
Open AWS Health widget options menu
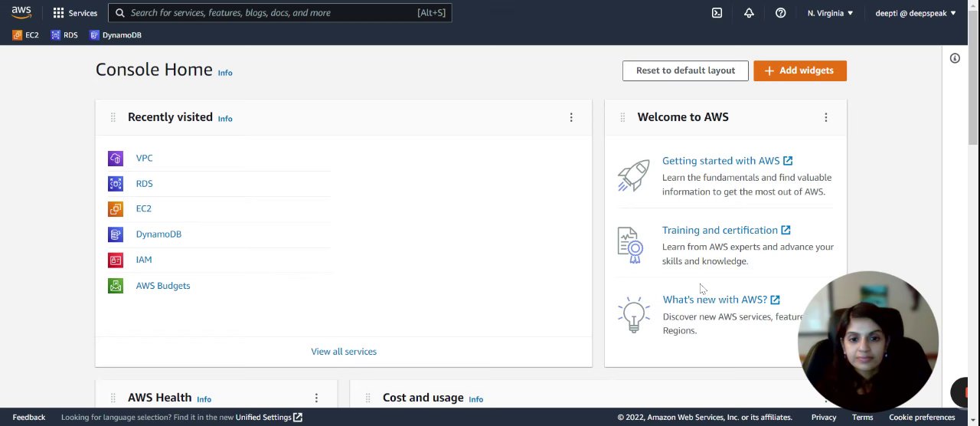316,398
